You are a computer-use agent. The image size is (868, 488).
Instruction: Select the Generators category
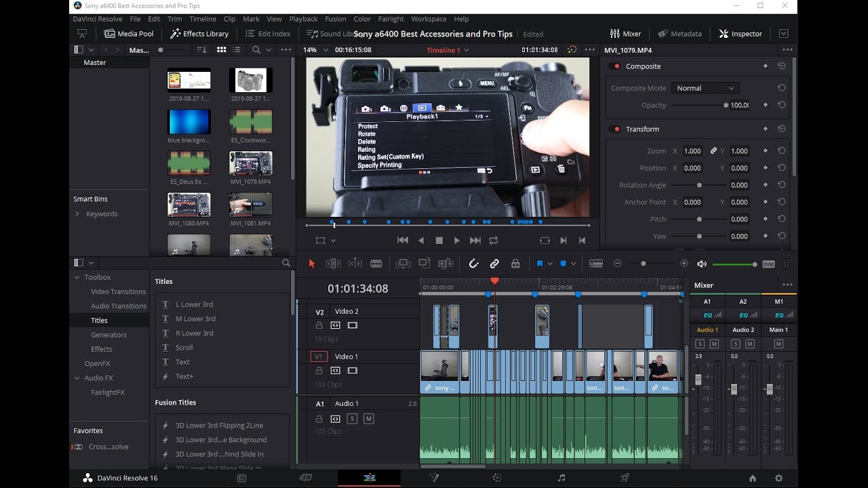[108, 335]
